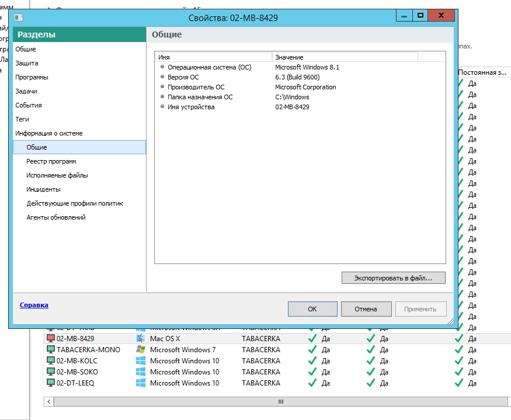
Task: Minimize the Свойства properties window
Action: coord(404,15)
